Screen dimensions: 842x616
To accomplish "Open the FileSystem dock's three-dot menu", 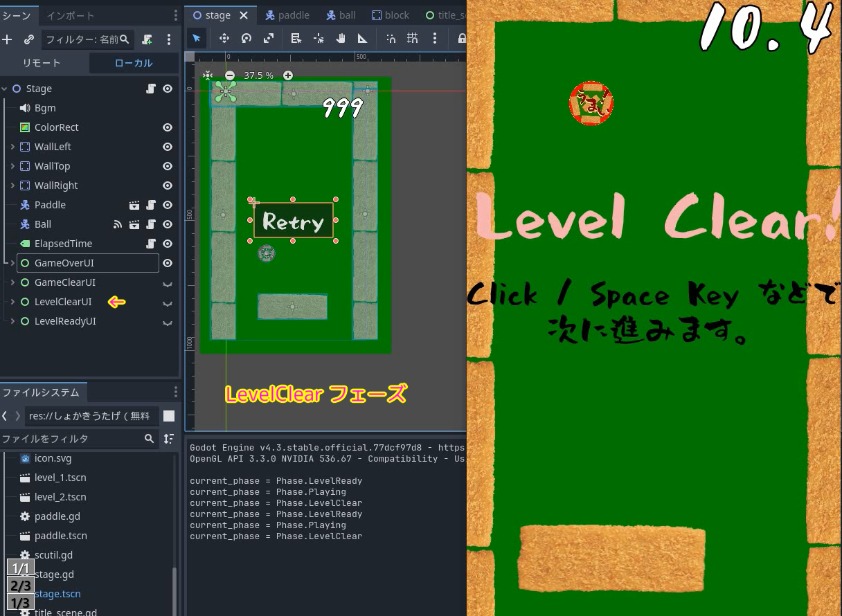I will (176, 392).
